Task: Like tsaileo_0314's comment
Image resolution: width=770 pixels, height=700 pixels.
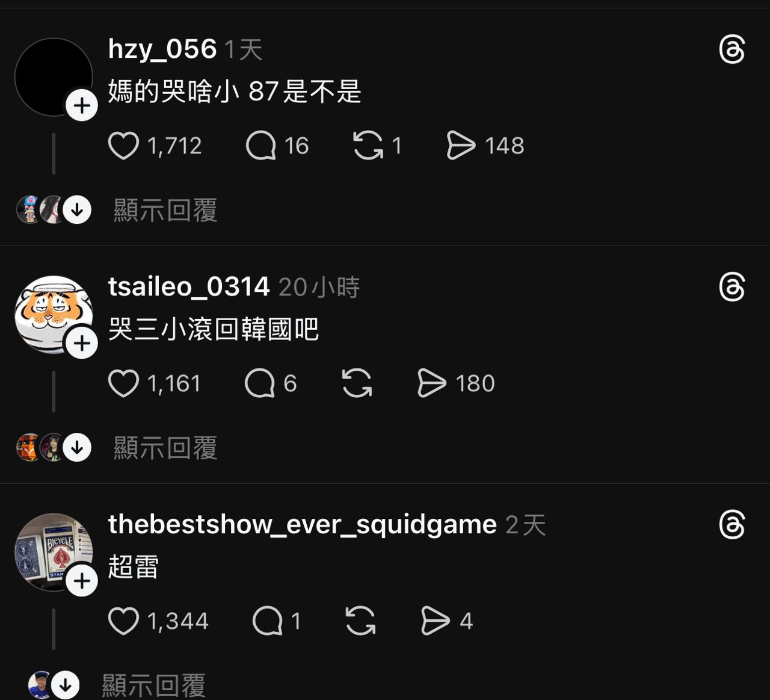Action: (123, 383)
